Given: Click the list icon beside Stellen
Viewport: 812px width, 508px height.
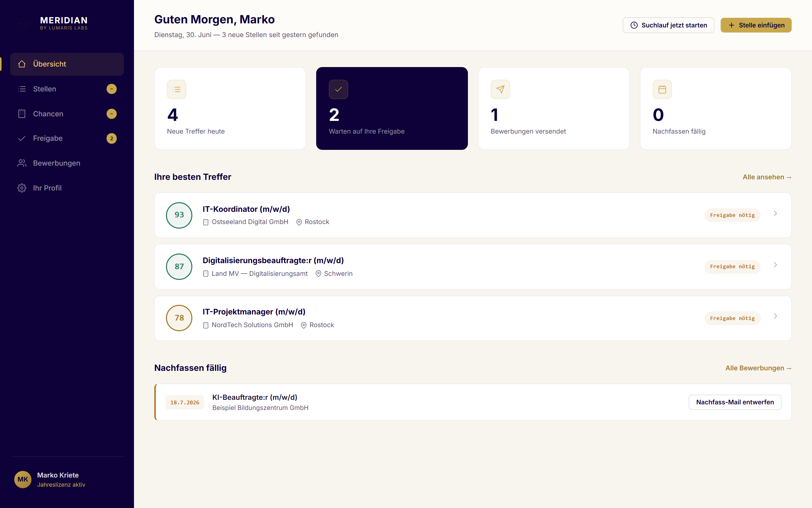Looking at the screenshot, I should click(x=22, y=89).
